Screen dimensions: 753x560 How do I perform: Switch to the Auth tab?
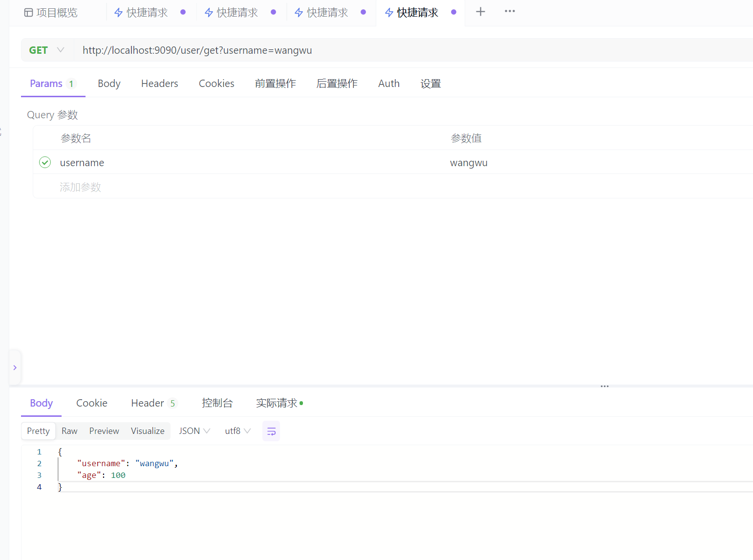[x=388, y=84]
